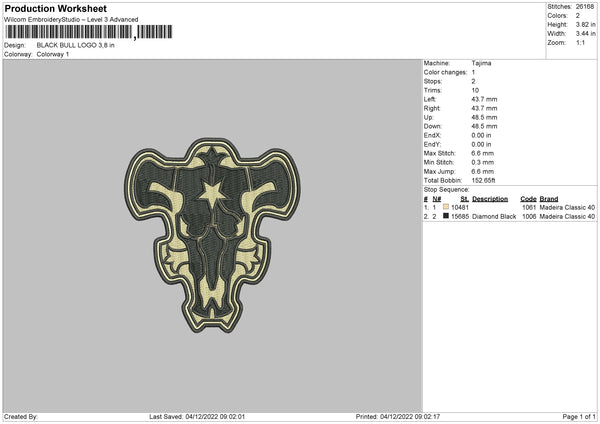Click the Down value 48.5 mm

484,126
